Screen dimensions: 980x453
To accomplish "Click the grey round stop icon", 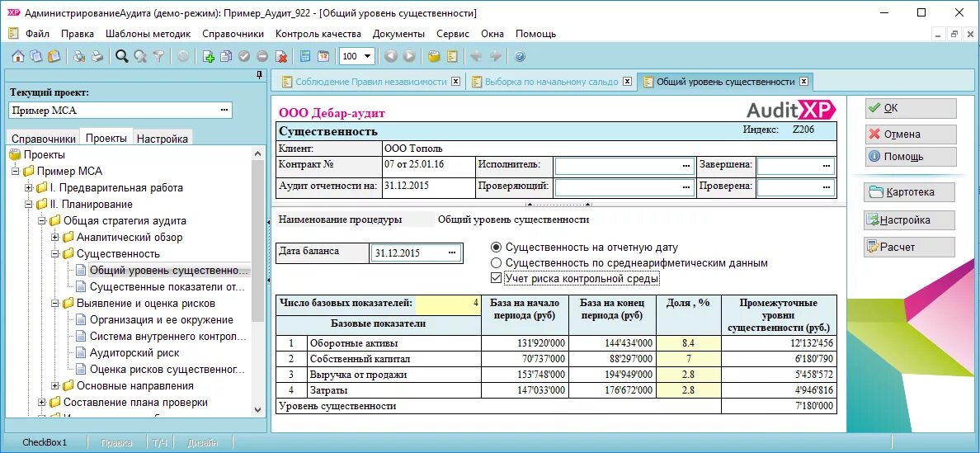I will (x=183, y=56).
